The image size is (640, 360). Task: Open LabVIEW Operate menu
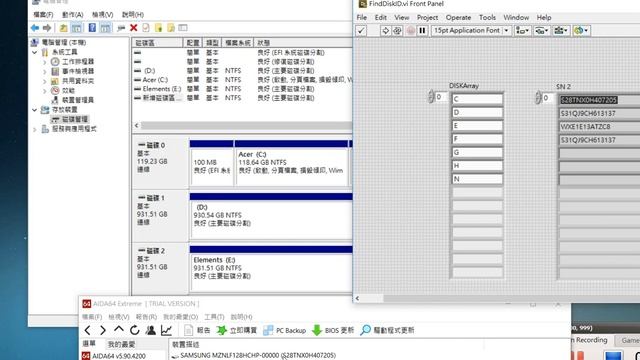click(x=458, y=18)
